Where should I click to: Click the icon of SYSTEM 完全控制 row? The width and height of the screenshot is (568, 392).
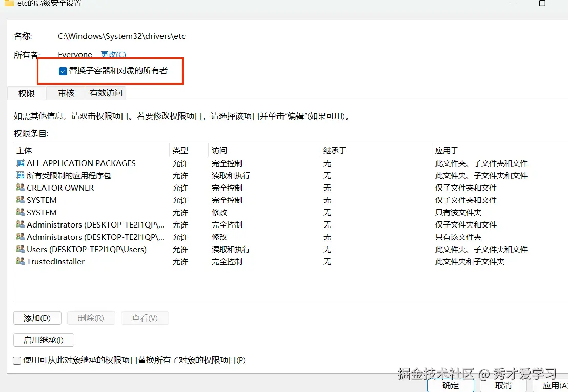21,200
